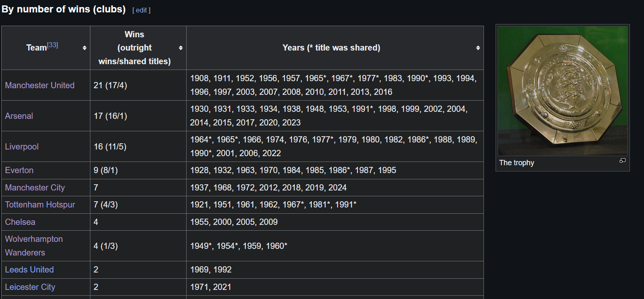
Task: Open the Manchester United article
Action: coord(40,85)
